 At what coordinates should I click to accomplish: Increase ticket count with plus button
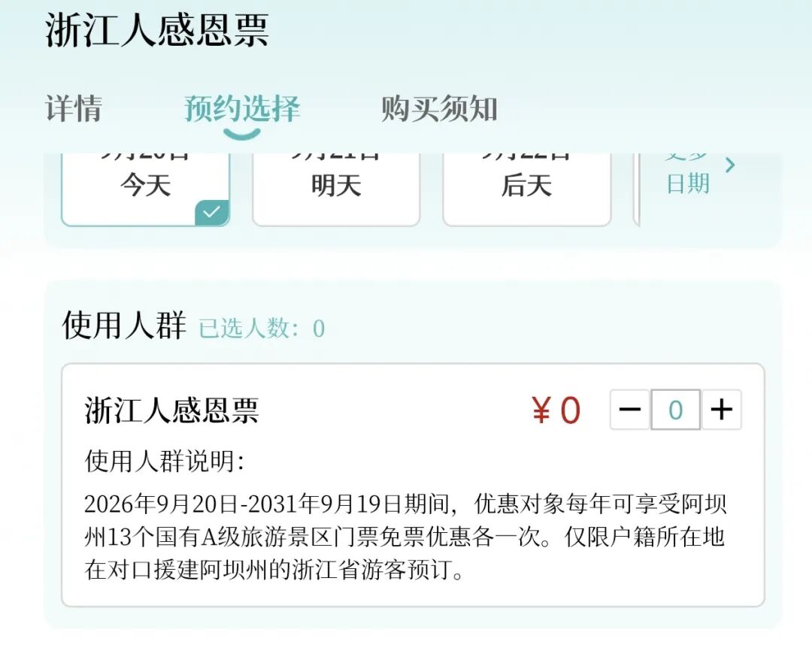point(721,410)
